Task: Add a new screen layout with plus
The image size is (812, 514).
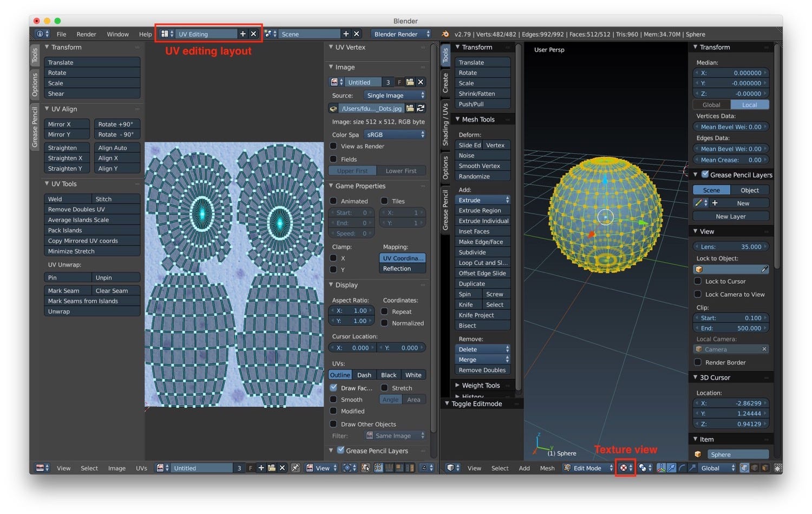Action: coord(243,34)
